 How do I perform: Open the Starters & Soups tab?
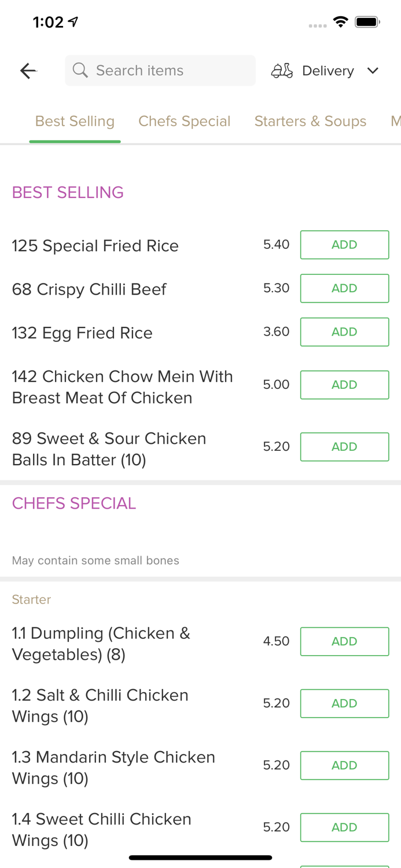click(x=311, y=121)
